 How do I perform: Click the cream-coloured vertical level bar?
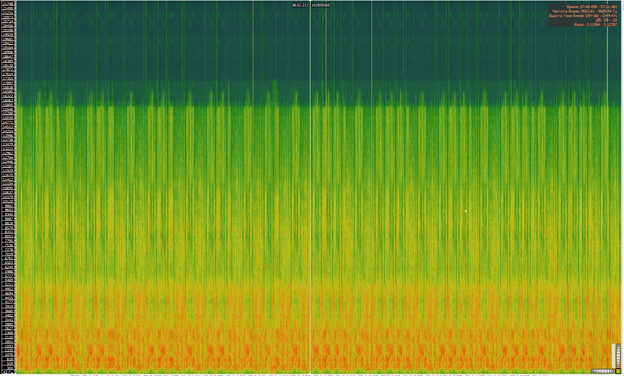(613, 355)
